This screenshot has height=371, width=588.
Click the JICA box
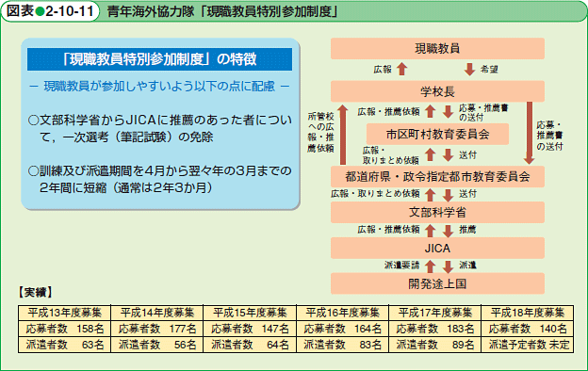tap(437, 248)
